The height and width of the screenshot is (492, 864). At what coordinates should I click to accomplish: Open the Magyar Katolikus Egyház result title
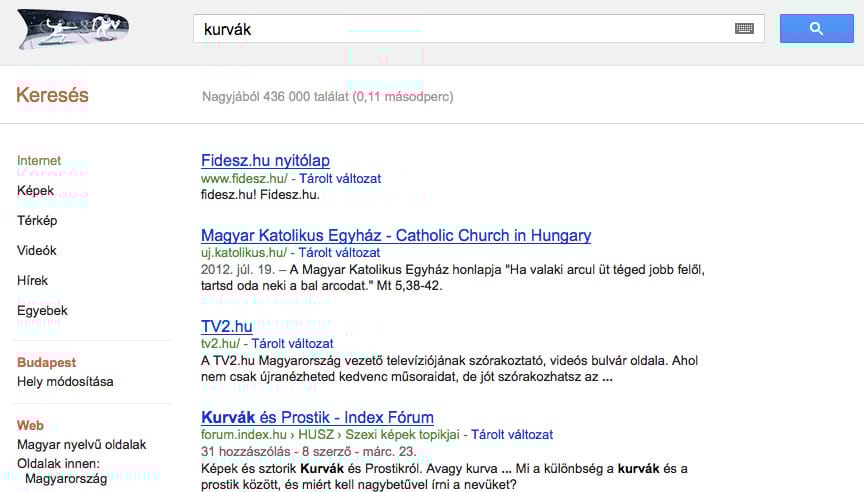click(396, 235)
